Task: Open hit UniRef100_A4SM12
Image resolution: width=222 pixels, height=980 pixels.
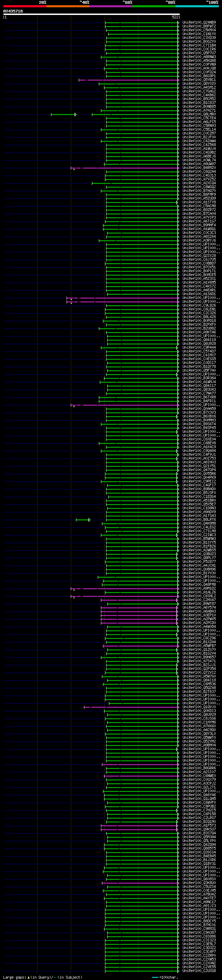Action: (x=199, y=88)
